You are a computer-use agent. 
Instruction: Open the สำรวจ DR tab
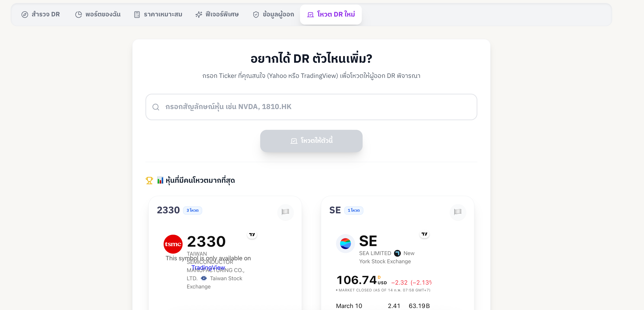coord(41,14)
